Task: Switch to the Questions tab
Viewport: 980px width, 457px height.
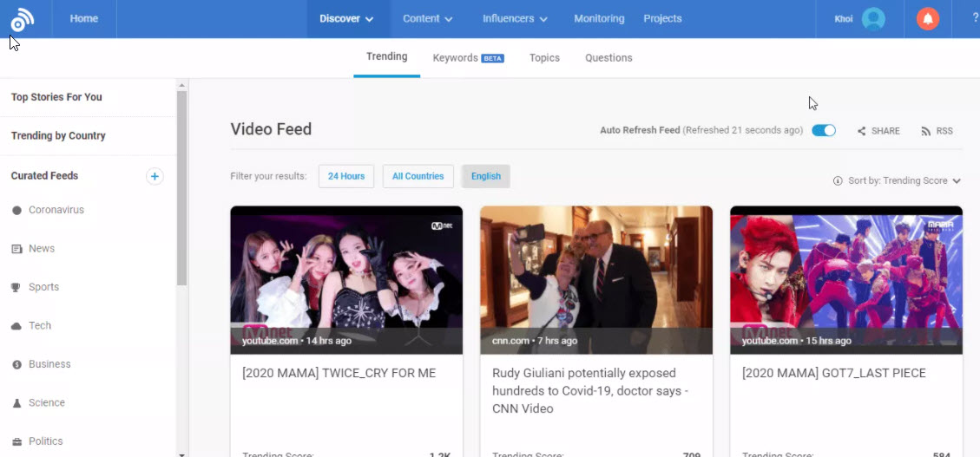Action: coord(608,58)
